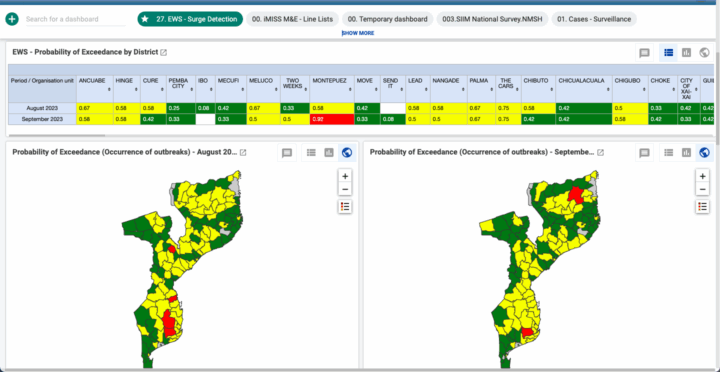Show the September map as a chart
This screenshot has width=720, height=372.
[686, 152]
